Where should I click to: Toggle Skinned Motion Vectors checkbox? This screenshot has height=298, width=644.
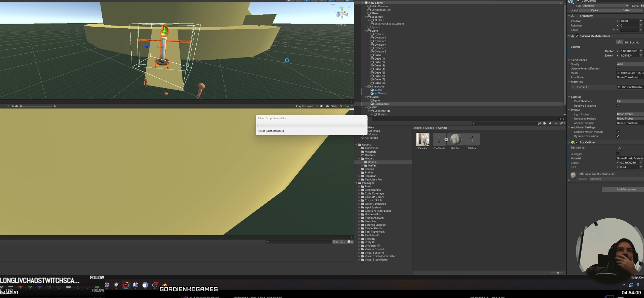(x=618, y=132)
